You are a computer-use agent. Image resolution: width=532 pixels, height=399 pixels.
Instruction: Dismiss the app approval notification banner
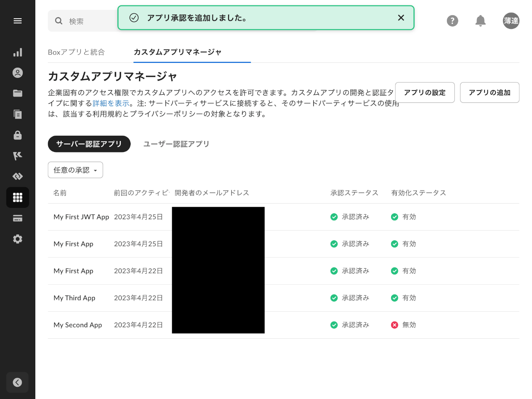[x=401, y=18]
